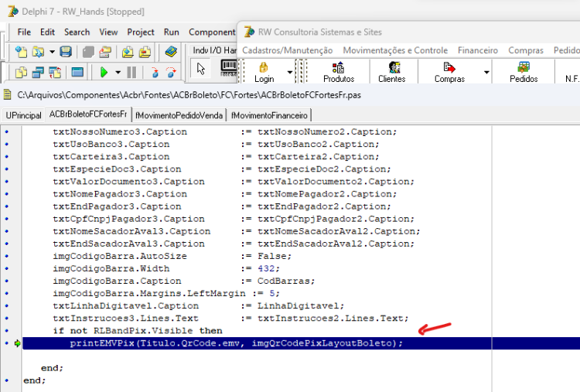Click the RW Consultoria window title icon
Viewport: 580px width, 392px height.
pyautogui.click(x=249, y=32)
